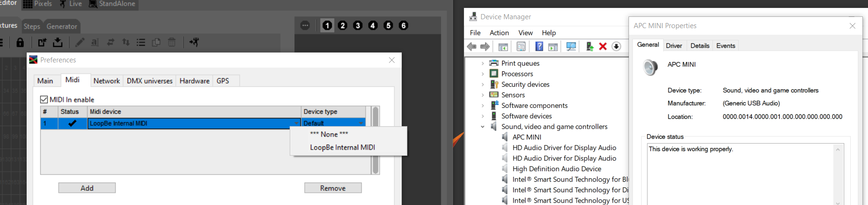The image size is (868, 205).
Task: Select page 2 circle button
Action: click(343, 25)
